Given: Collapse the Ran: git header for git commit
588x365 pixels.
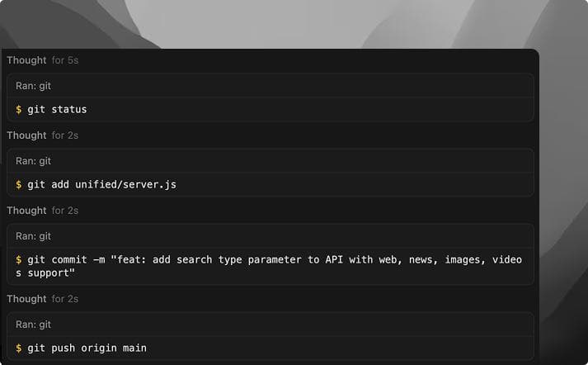Looking at the screenshot, I should [x=34, y=236].
